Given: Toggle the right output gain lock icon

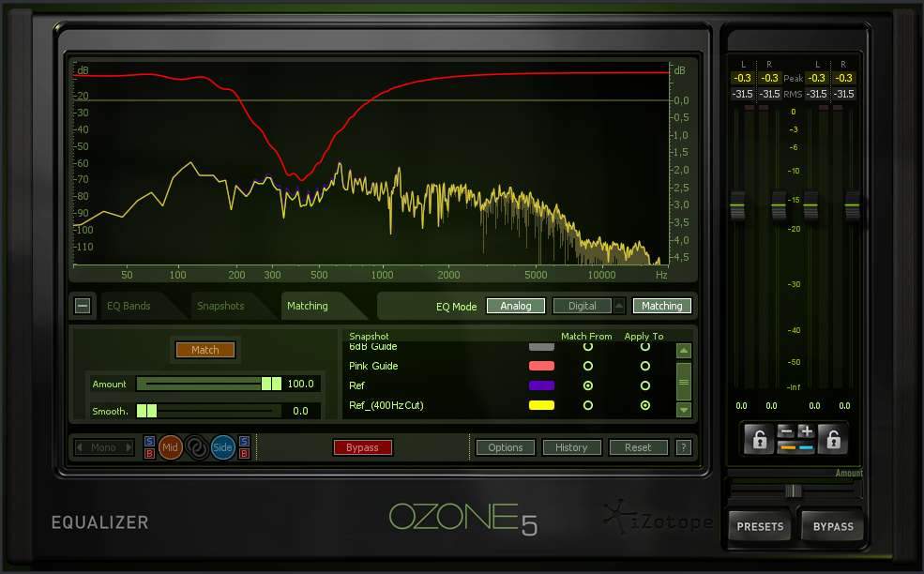Looking at the screenshot, I should [832, 439].
